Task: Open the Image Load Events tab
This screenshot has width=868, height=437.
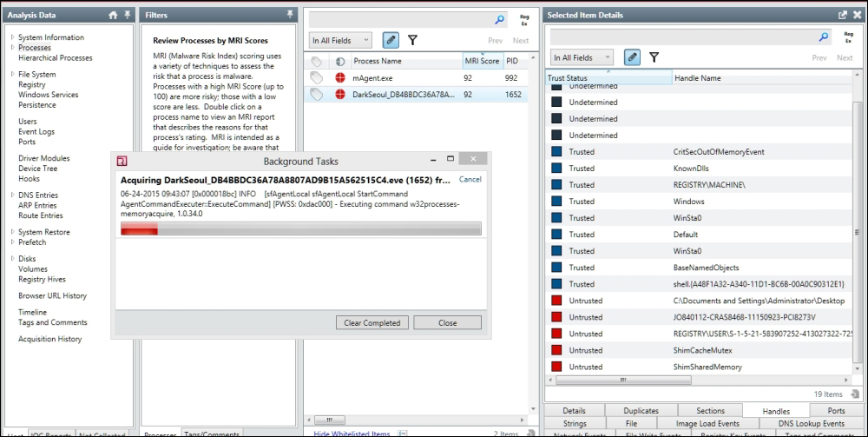Action: pos(707,424)
